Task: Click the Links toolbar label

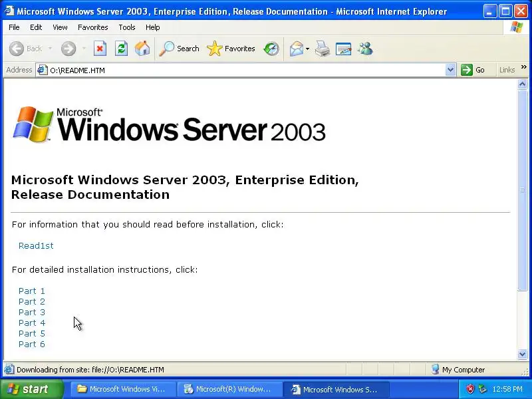Action: (x=507, y=70)
